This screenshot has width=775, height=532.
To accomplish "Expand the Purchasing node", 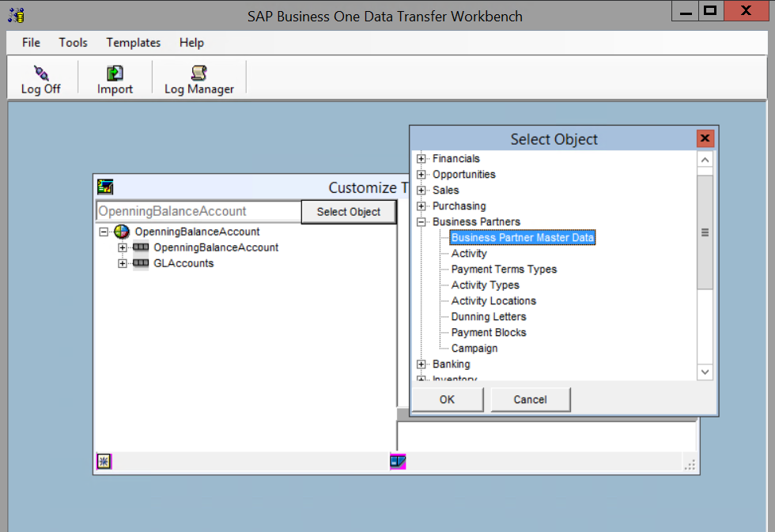I will point(421,206).
